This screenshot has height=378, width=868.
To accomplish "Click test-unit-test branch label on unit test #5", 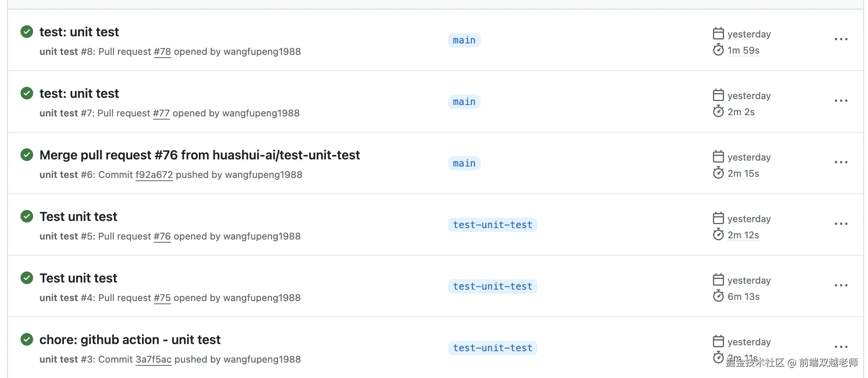I will tap(492, 225).
